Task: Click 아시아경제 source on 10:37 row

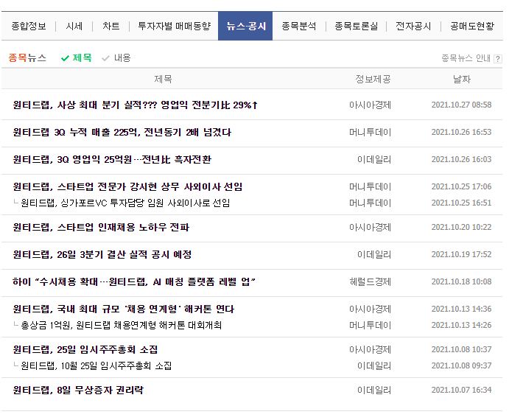Action: tap(370, 349)
